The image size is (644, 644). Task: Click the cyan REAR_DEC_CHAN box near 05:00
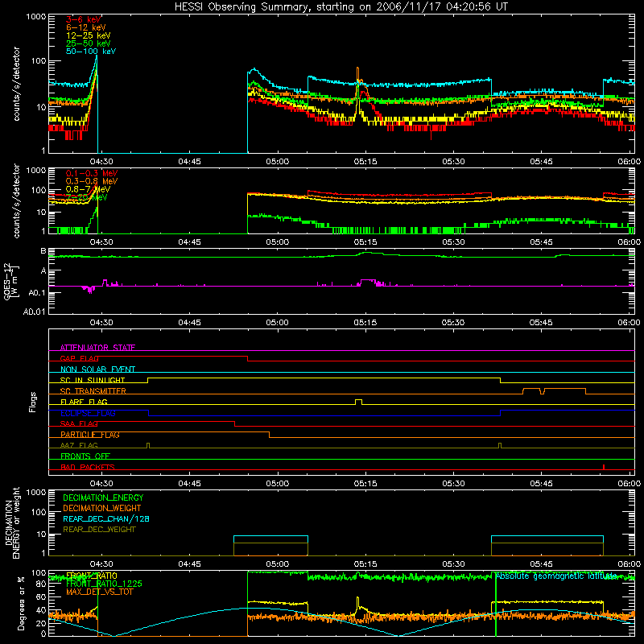point(270,546)
